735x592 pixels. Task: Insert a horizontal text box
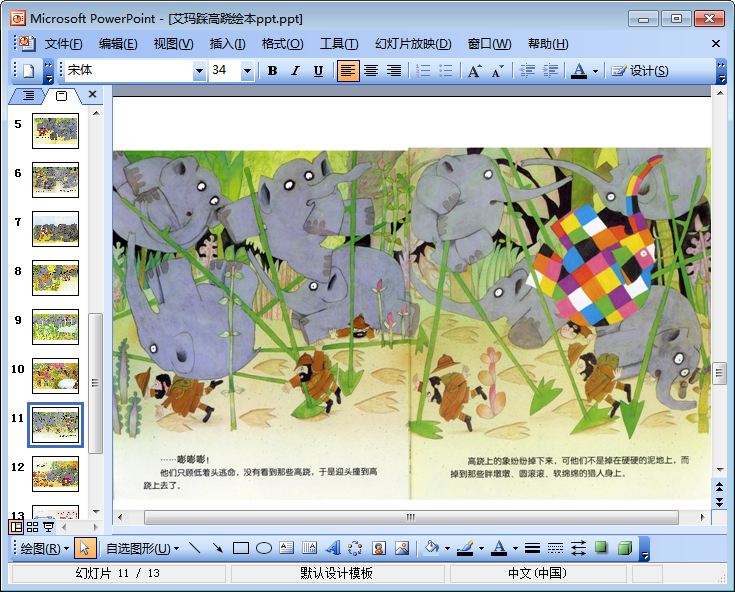coord(286,547)
